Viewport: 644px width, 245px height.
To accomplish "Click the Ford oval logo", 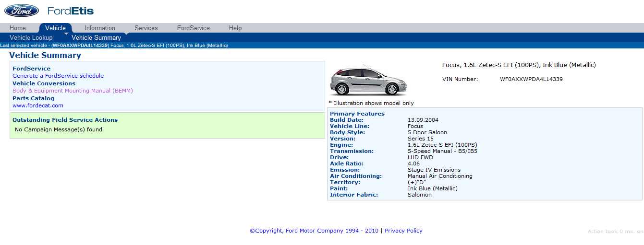I will click(x=22, y=11).
